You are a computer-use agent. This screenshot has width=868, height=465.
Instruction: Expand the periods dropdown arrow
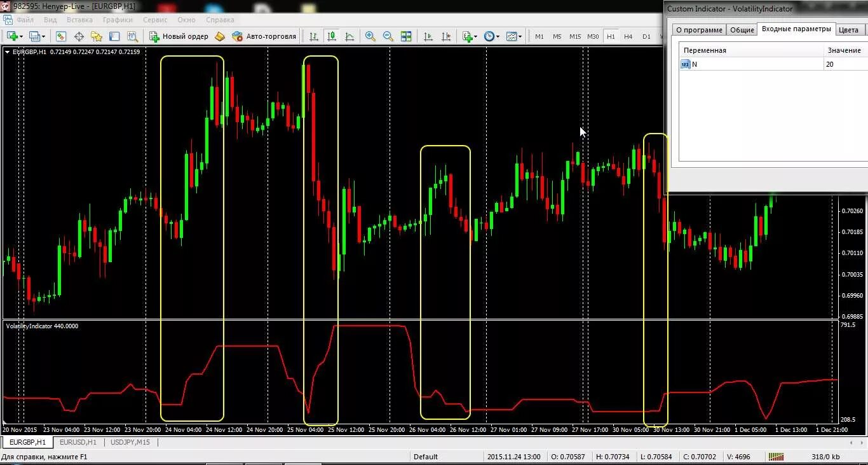498,37
